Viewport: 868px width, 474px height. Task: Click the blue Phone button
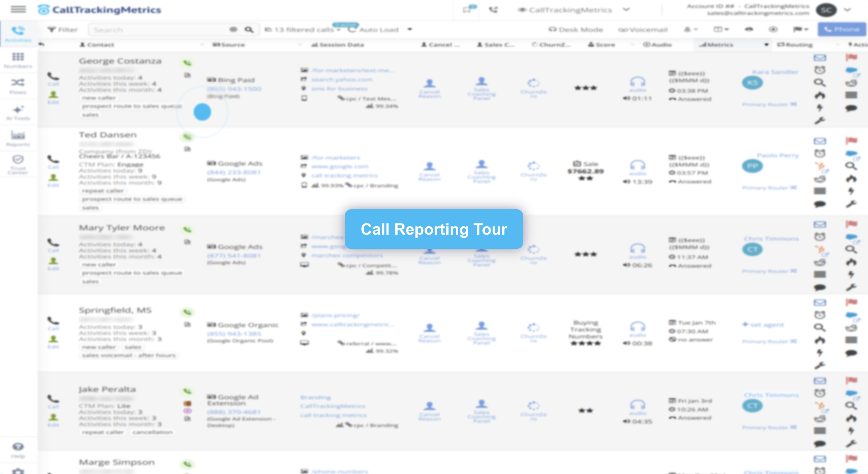pos(842,29)
